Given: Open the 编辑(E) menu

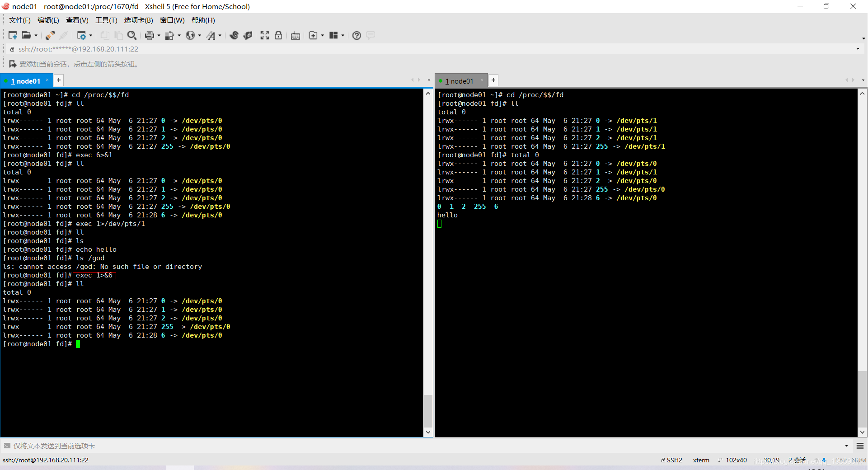Looking at the screenshot, I should 48,20.
